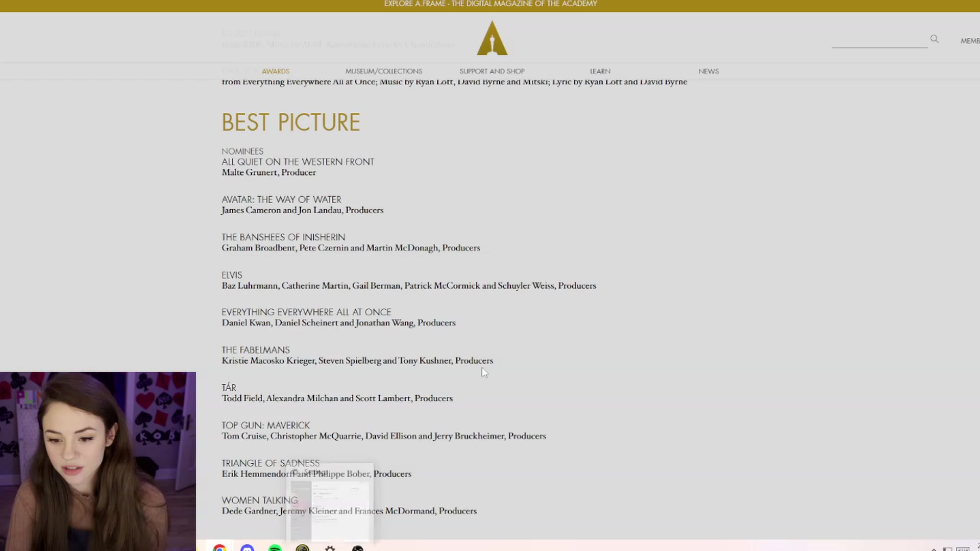
Task: Click Graham Broadbent producers credit line
Action: point(351,248)
